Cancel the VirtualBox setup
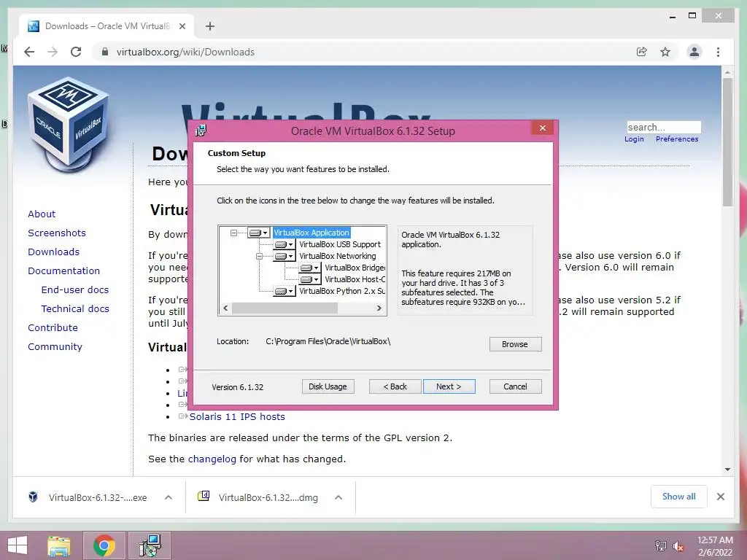Image resolution: width=747 pixels, height=560 pixels. (515, 386)
